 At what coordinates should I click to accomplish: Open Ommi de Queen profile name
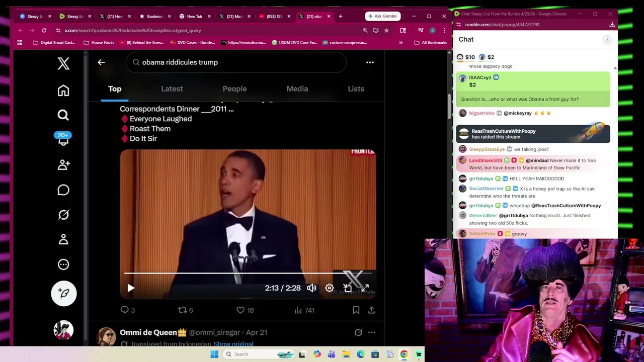153,332
